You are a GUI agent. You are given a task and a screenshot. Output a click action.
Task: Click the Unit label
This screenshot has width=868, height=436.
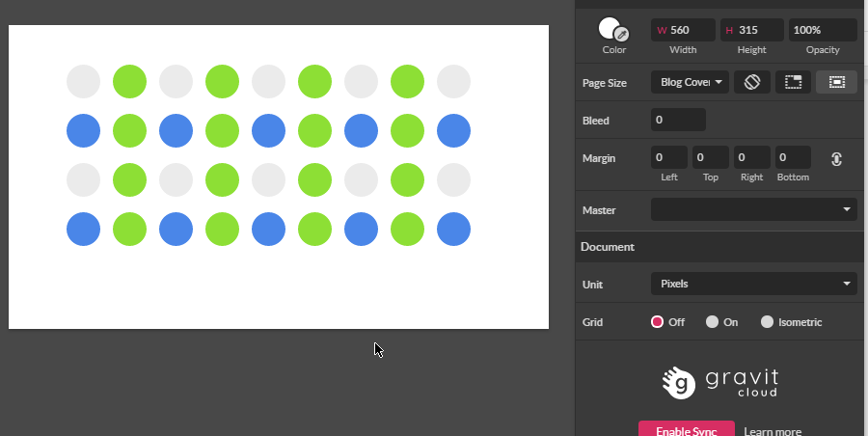[x=592, y=285]
